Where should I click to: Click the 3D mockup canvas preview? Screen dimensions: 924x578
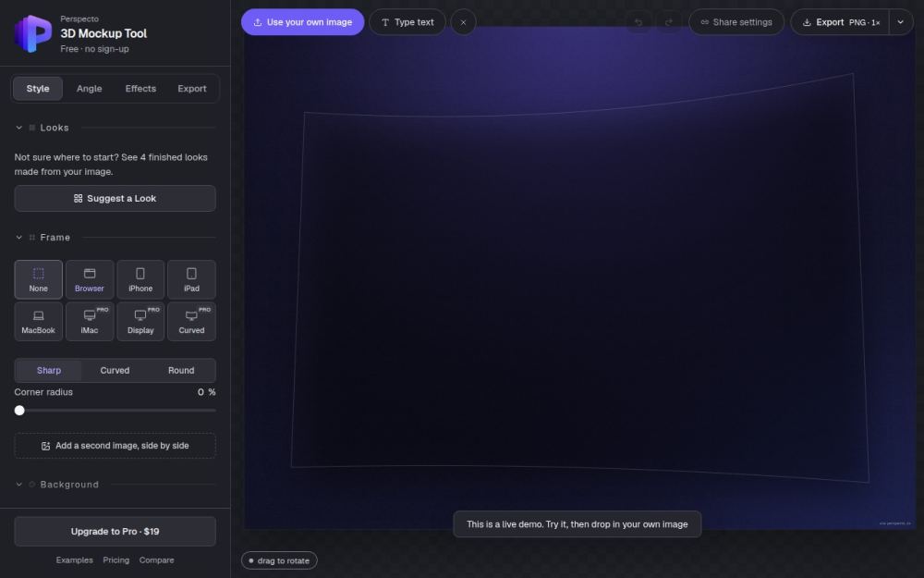[x=580, y=277]
